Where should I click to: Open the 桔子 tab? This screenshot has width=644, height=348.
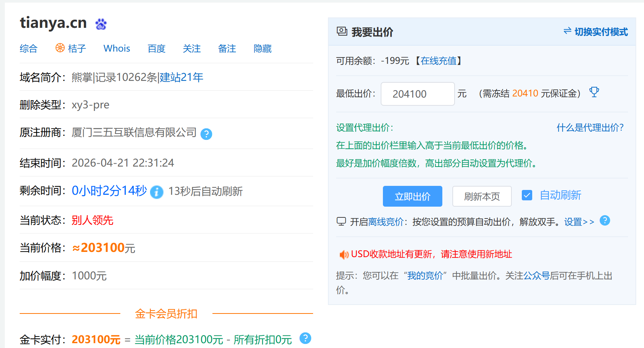[x=77, y=49]
